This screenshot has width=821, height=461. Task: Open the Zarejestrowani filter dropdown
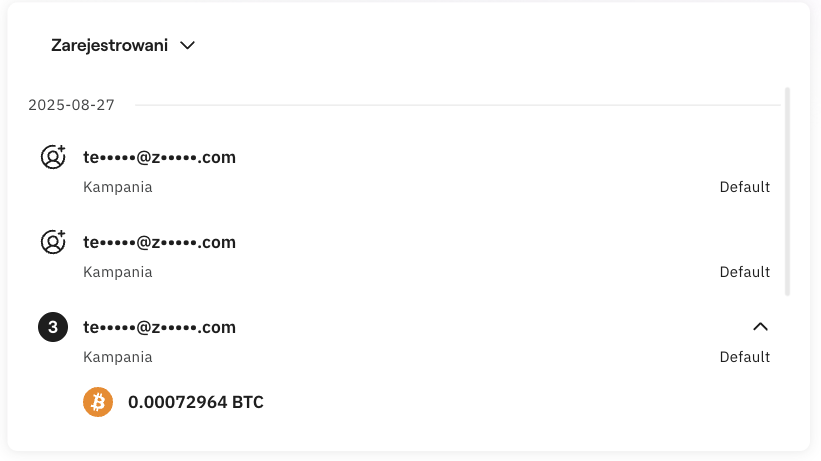[x=110, y=45]
